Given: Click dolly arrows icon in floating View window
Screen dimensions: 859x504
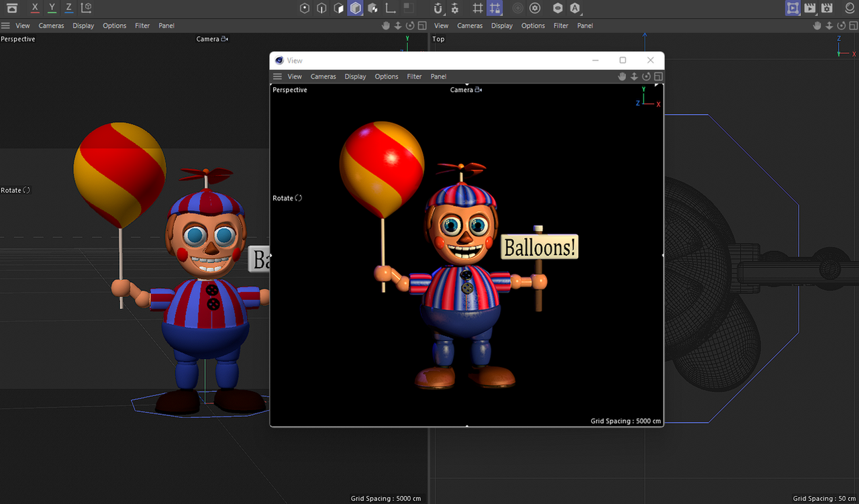Looking at the screenshot, I should pos(634,77).
